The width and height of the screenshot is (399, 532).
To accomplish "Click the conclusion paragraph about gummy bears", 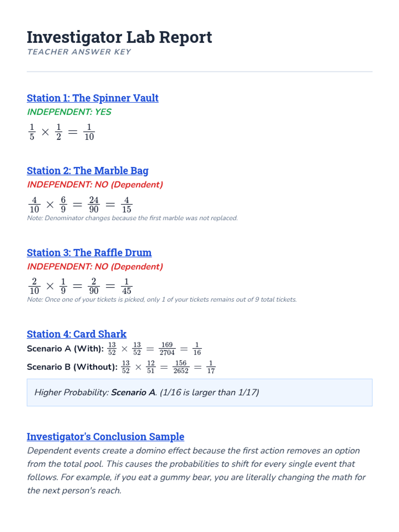I will click(x=196, y=470).
